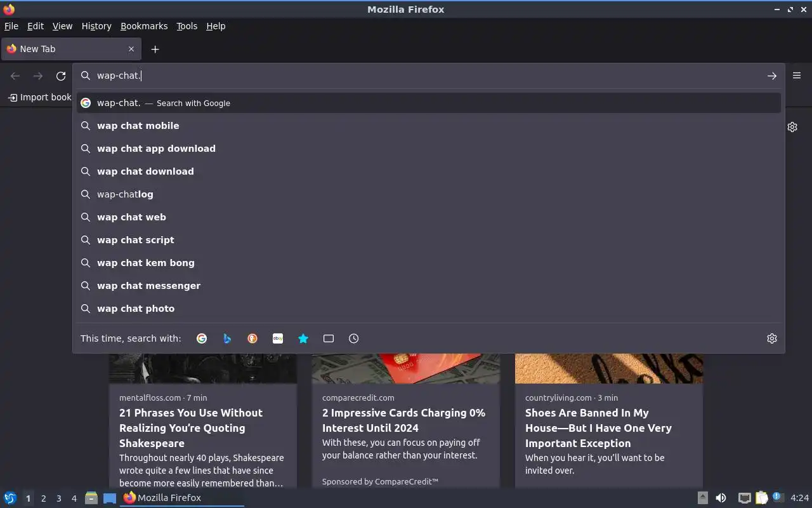Search history using the clock icon
This screenshot has height=508, width=812.
coord(354,338)
